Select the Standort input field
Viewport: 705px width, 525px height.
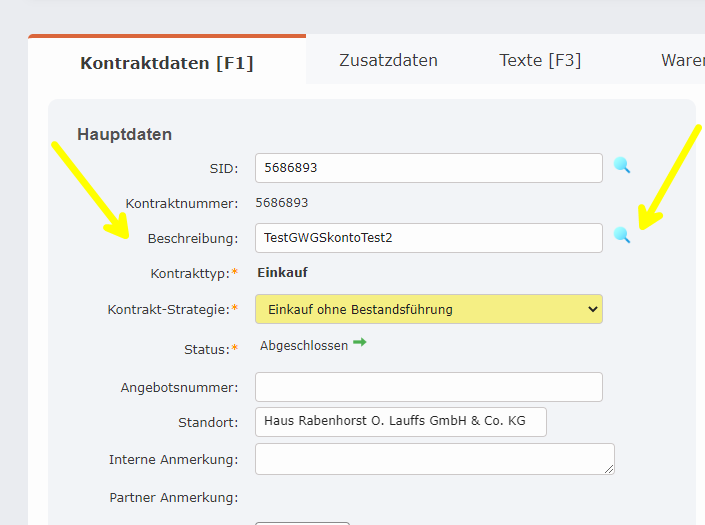pyautogui.click(x=401, y=422)
